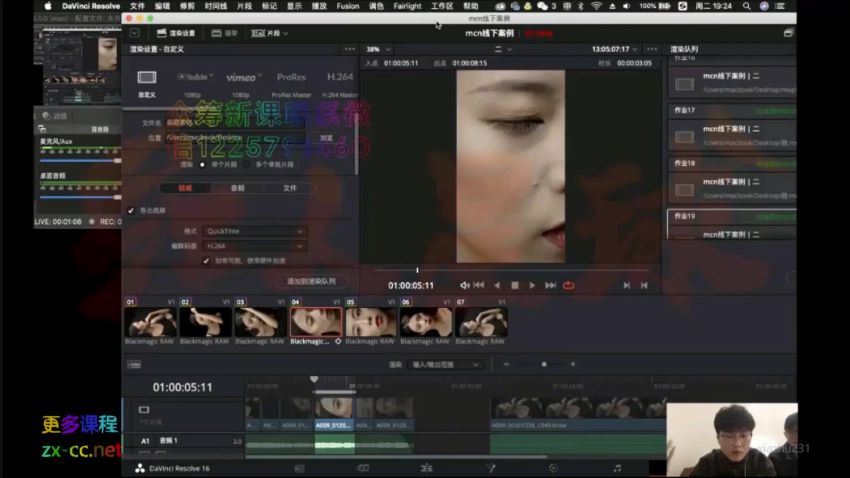Go to next clip in viewer

tap(627, 286)
